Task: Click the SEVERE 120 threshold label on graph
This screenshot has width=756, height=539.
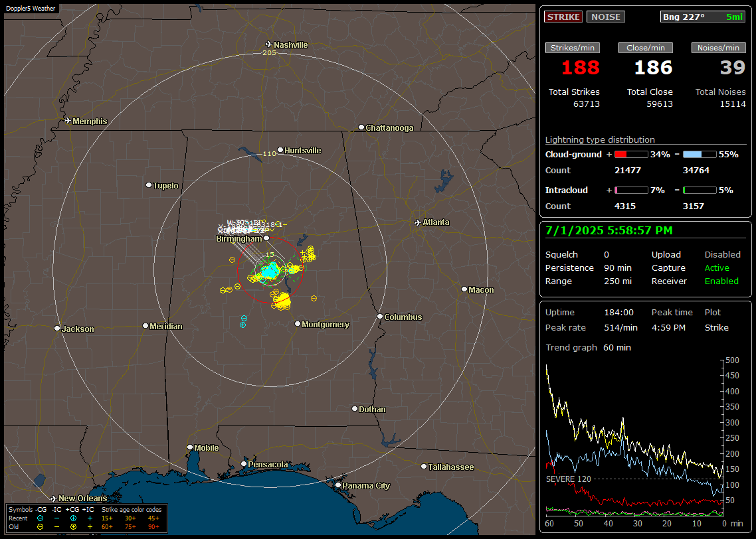Action: [x=568, y=479]
